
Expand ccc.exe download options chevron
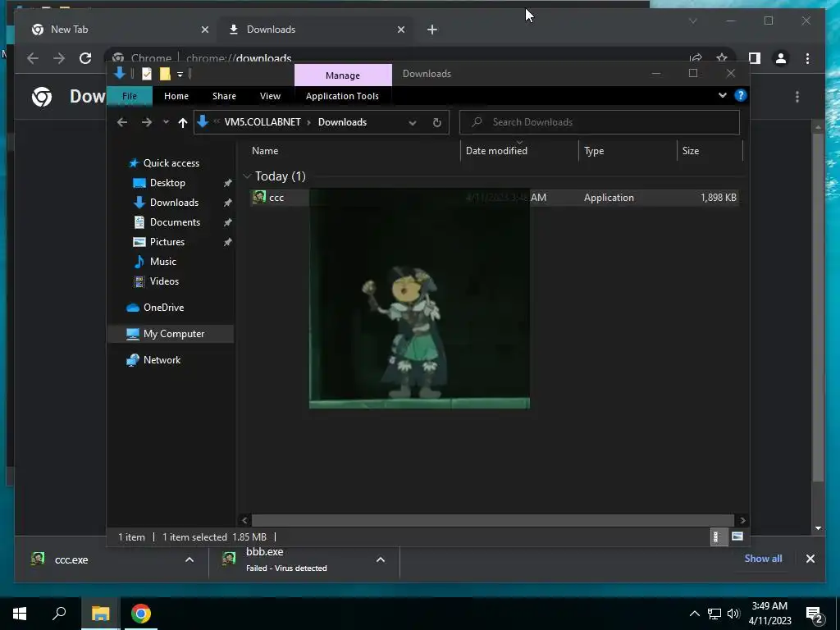click(189, 559)
